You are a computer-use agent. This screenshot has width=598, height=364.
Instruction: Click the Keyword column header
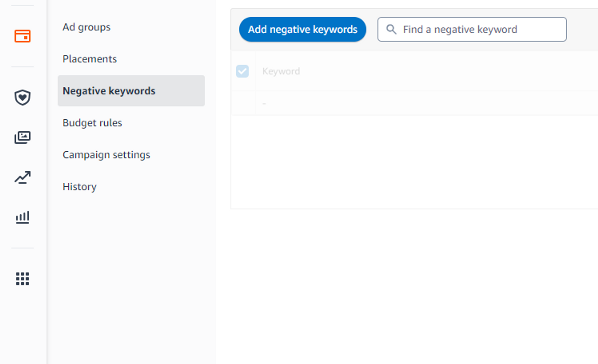pyautogui.click(x=281, y=71)
